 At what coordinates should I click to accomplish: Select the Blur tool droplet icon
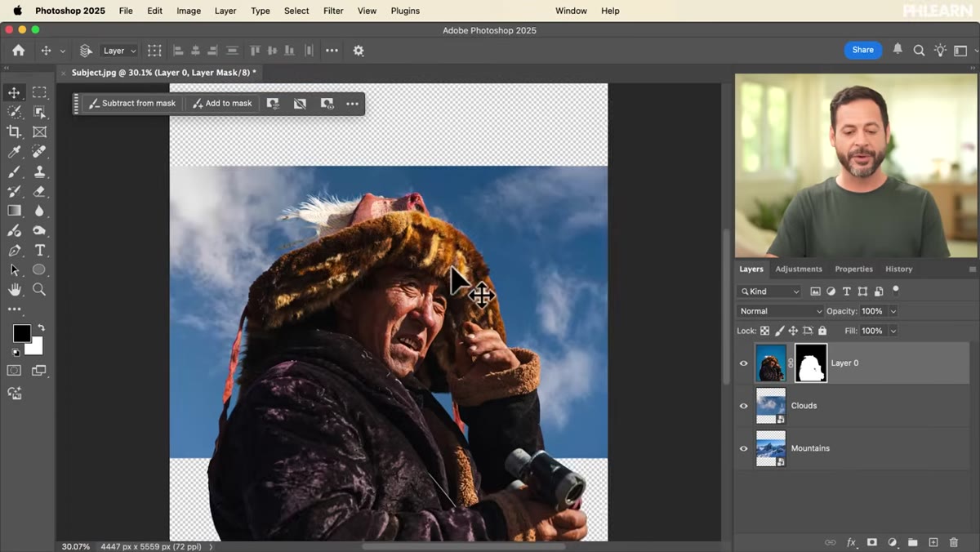pos(39,211)
